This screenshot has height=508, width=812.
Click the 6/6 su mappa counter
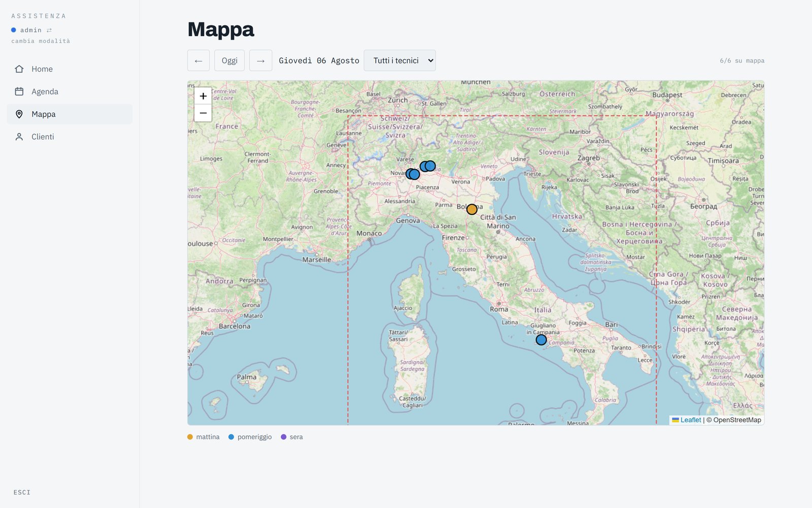[x=742, y=60]
